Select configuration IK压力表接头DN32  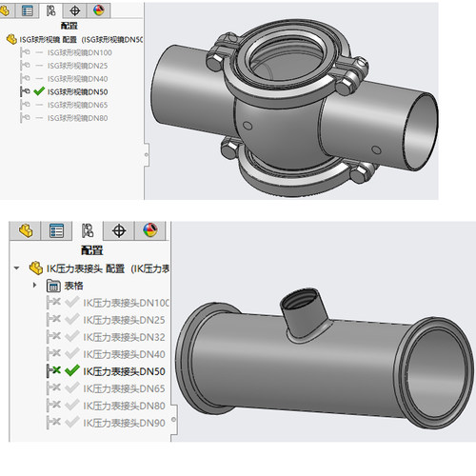tap(124, 337)
